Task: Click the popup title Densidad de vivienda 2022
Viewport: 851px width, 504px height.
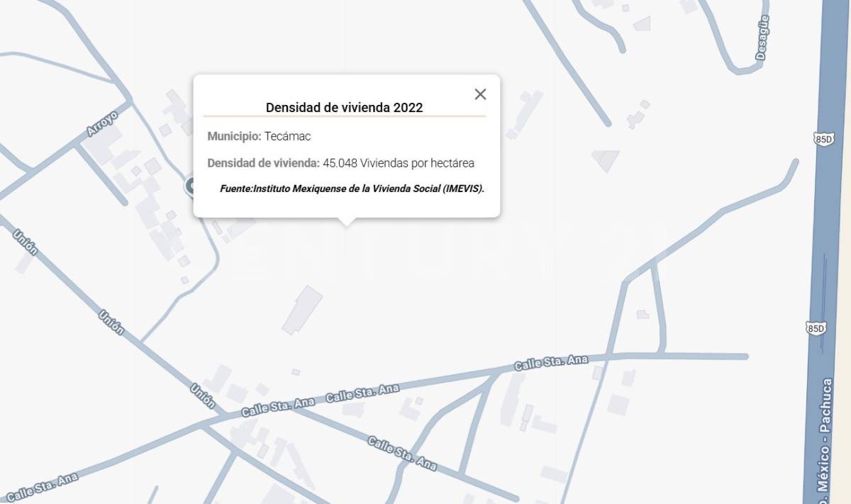Action: point(344,107)
